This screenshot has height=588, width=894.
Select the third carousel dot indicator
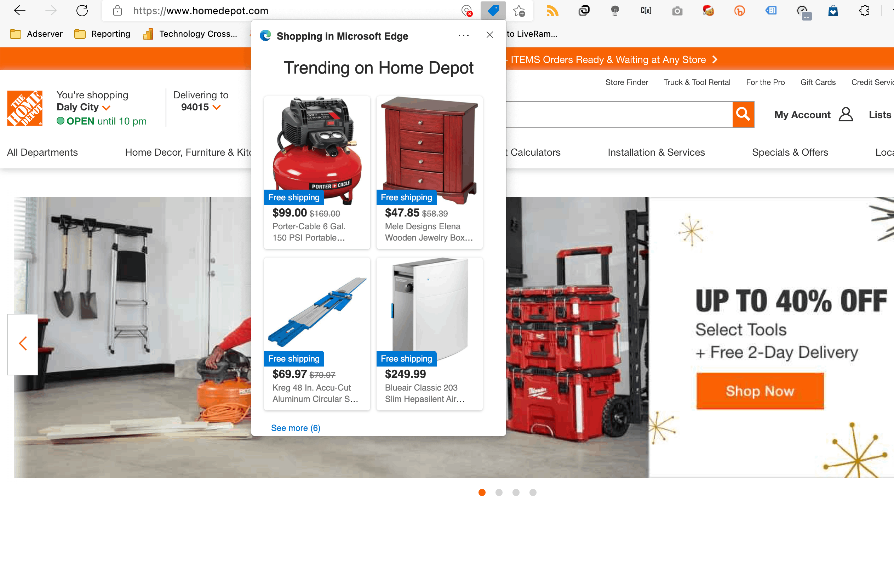click(x=516, y=492)
